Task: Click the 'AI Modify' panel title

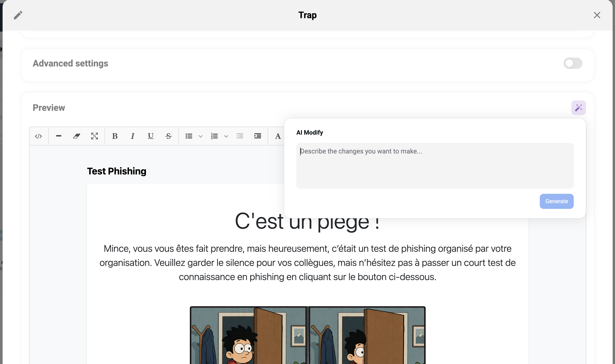Action: (x=310, y=132)
